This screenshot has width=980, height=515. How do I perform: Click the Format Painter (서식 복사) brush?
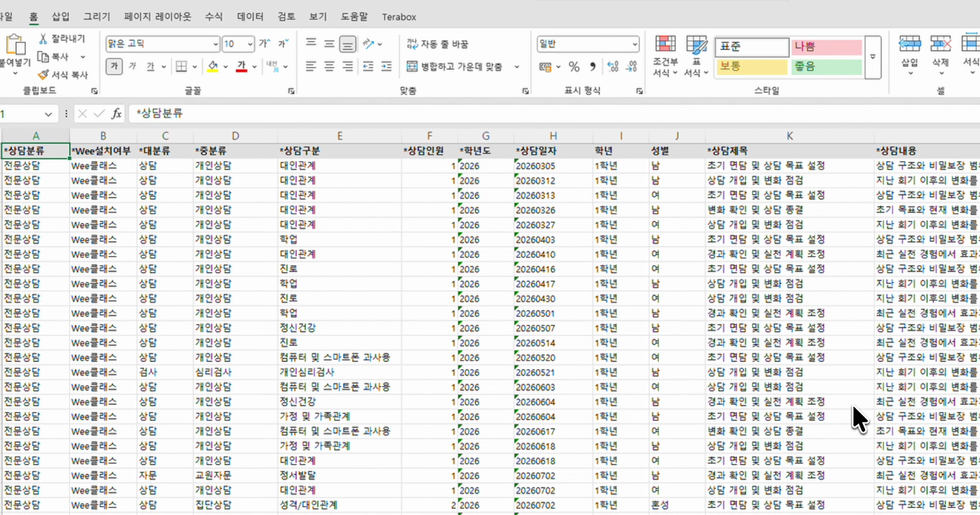click(x=43, y=74)
